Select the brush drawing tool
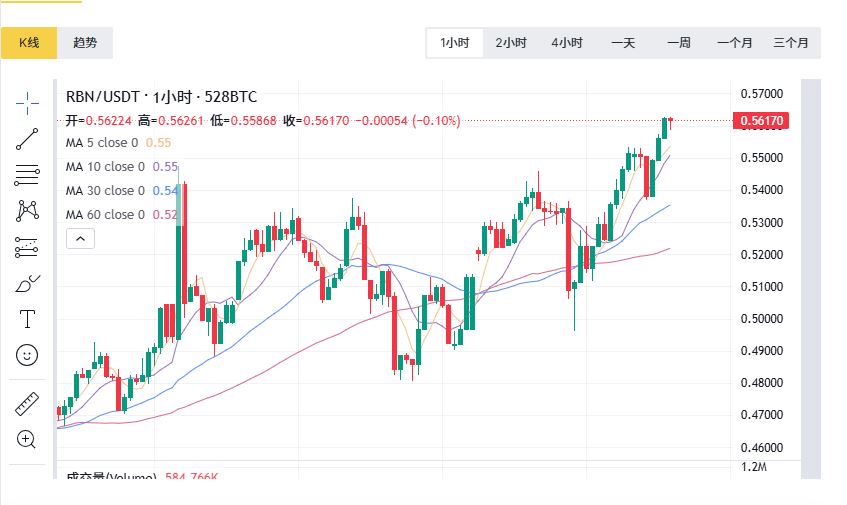The image size is (847, 505). pyautogui.click(x=27, y=283)
